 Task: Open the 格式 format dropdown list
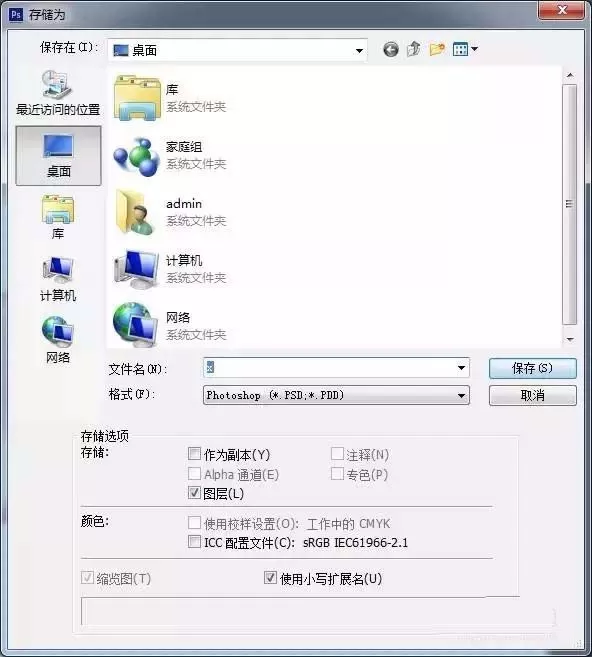point(336,395)
